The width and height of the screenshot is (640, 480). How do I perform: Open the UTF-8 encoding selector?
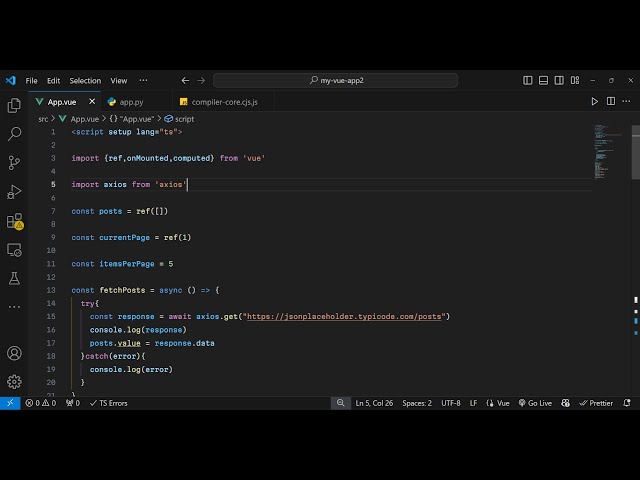(451, 403)
